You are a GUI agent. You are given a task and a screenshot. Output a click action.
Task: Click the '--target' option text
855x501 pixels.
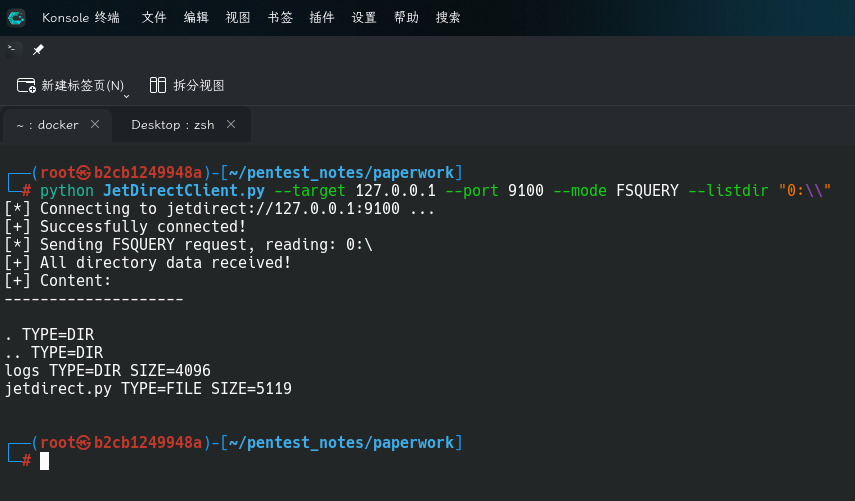tap(310, 190)
